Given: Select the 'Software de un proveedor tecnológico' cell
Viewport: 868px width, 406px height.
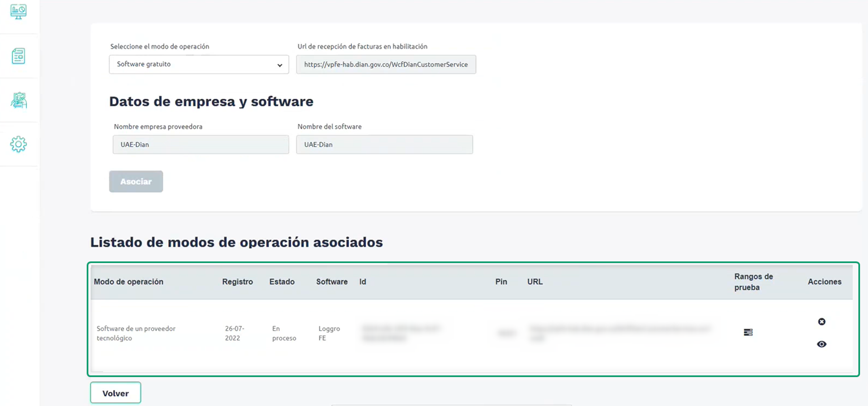Looking at the screenshot, I should (x=136, y=333).
